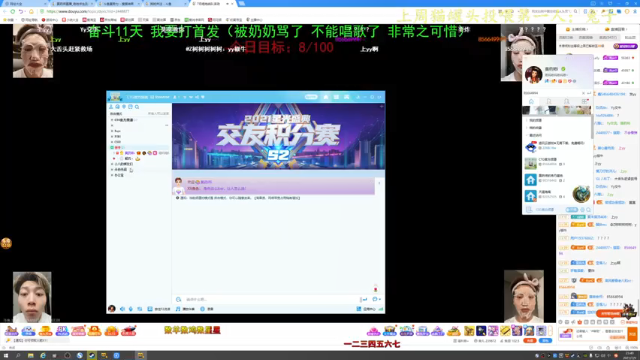
Task: Collapse the highlighted red sub-channel in tree
Action: pos(112,147)
